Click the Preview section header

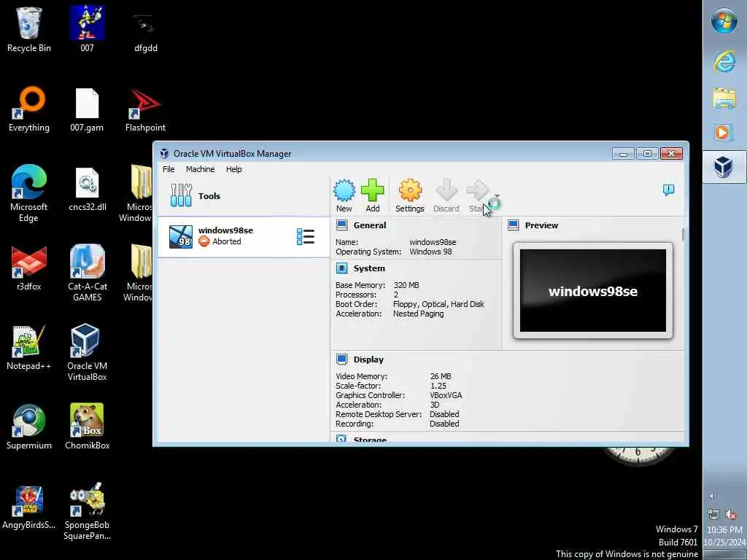pos(541,225)
